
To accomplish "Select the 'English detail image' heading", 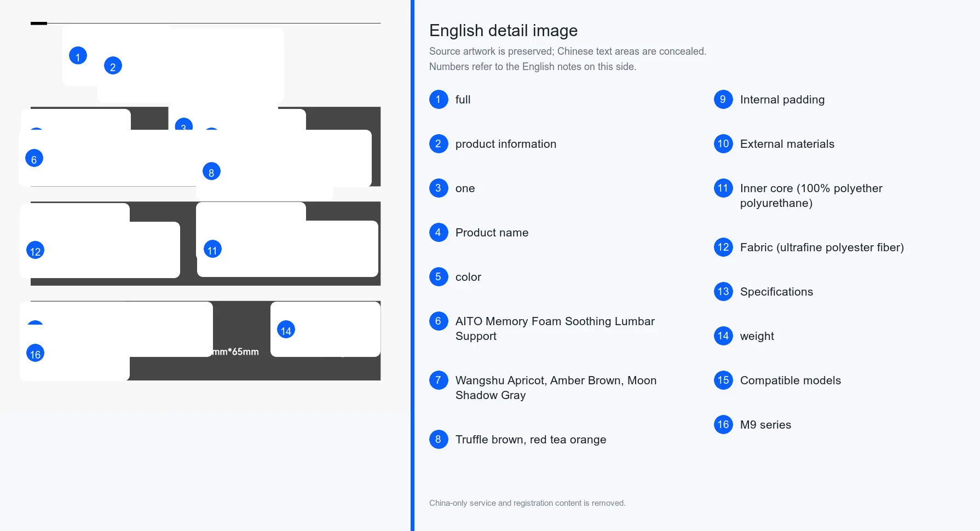I will (503, 31).
